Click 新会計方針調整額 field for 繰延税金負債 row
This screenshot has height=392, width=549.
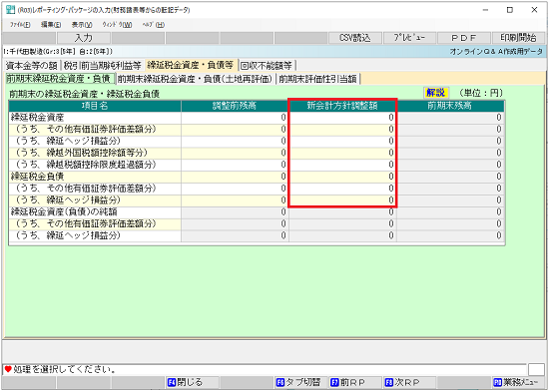click(342, 177)
